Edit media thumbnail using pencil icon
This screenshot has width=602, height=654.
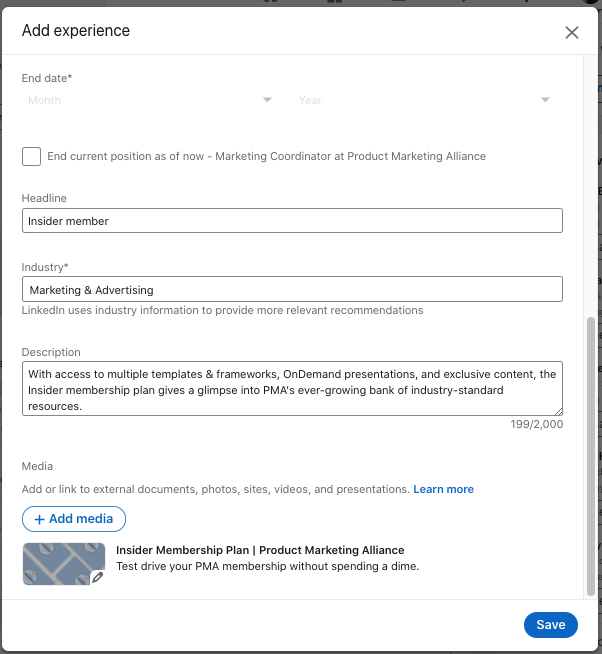point(98,577)
